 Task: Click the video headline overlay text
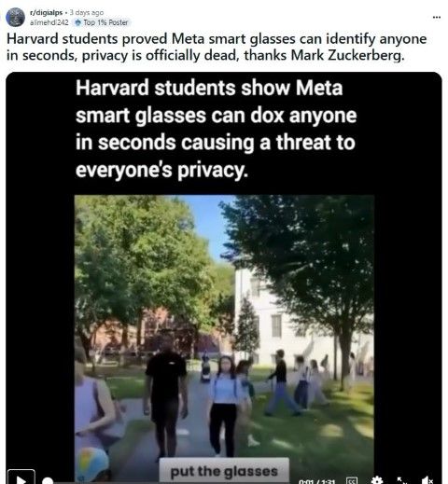pos(216,129)
